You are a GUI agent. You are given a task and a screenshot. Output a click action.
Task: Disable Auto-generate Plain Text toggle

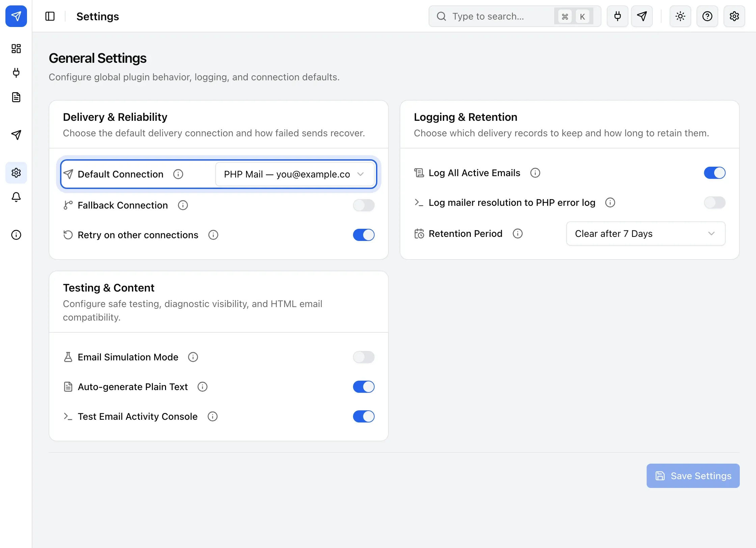coord(364,387)
